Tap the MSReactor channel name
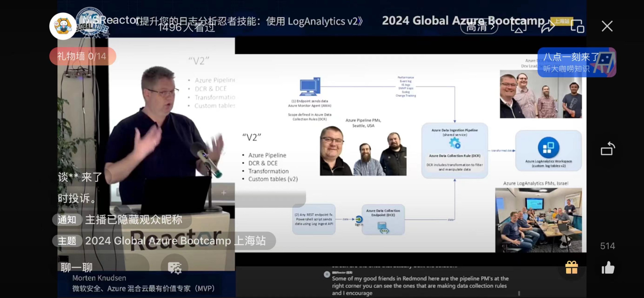 [111, 20]
